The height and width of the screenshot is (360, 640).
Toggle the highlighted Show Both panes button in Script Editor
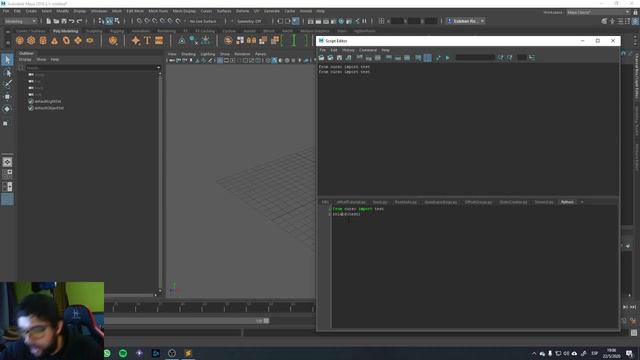pyautogui.click(x=427, y=58)
